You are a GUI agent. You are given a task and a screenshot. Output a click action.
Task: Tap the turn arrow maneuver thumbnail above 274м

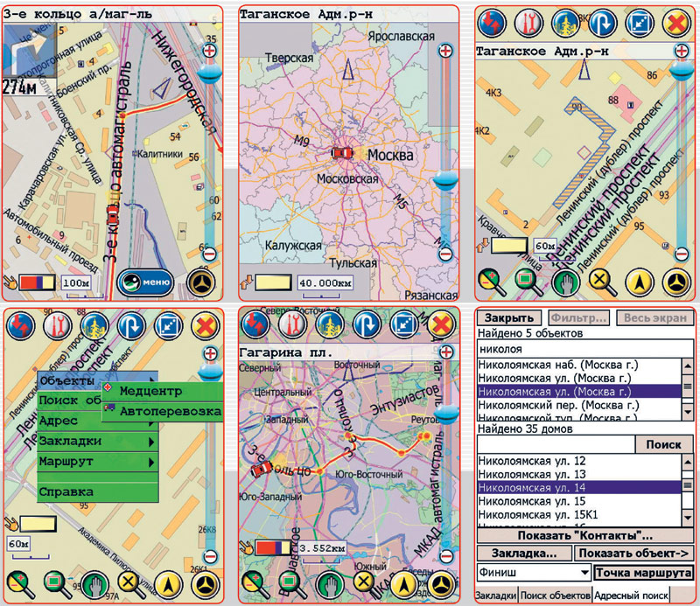[30, 51]
